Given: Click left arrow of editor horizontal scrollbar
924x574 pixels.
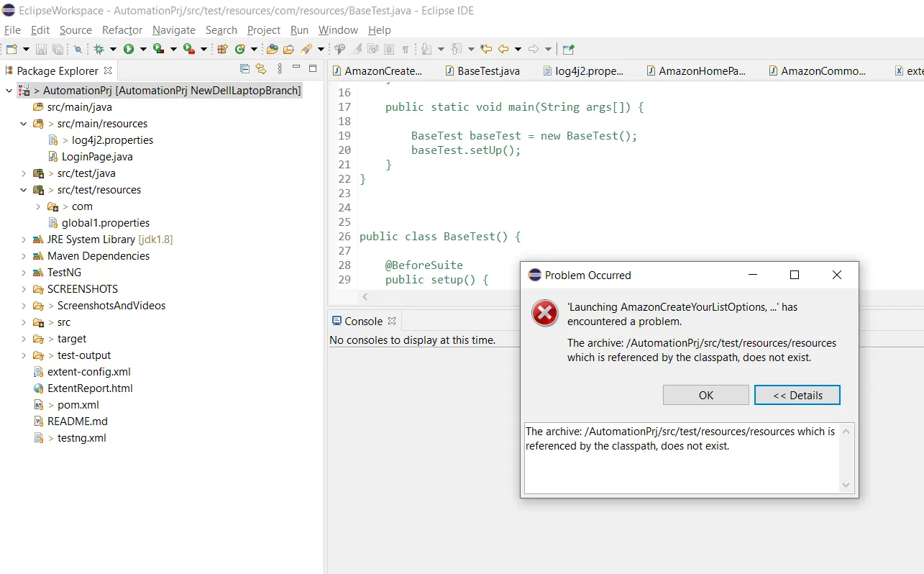Looking at the screenshot, I should coord(365,296).
